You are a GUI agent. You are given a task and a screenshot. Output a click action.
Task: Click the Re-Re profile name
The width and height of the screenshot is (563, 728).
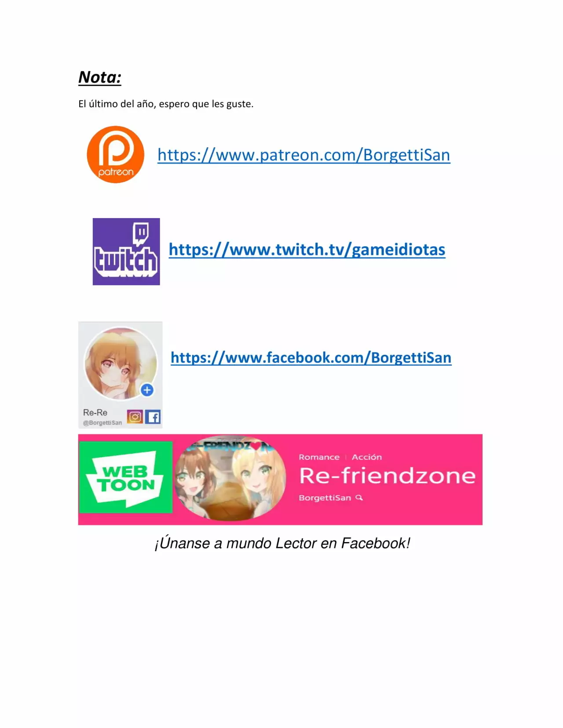95,412
